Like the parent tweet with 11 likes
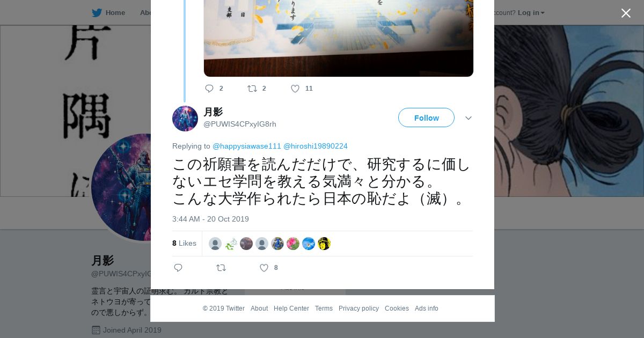Viewport: 644px width, 338px height. pyautogui.click(x=295, y=89)
